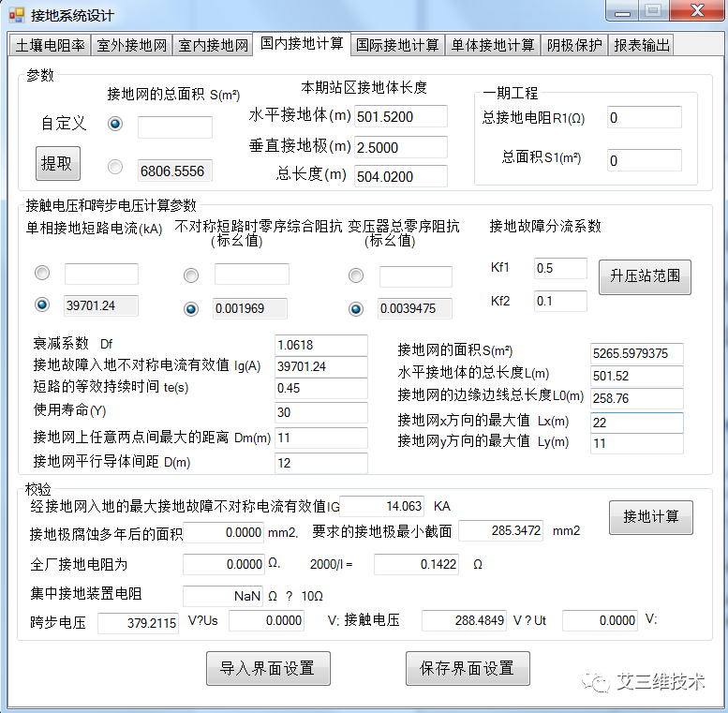Click the 跨步电压 field showing 379.2115
728x713 pixels.
(x=138, y=623)
